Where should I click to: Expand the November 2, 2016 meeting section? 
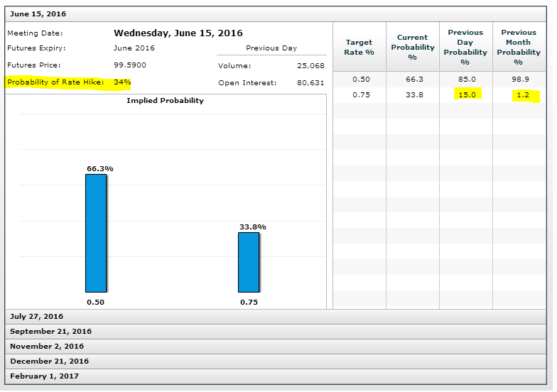[47, 347]
